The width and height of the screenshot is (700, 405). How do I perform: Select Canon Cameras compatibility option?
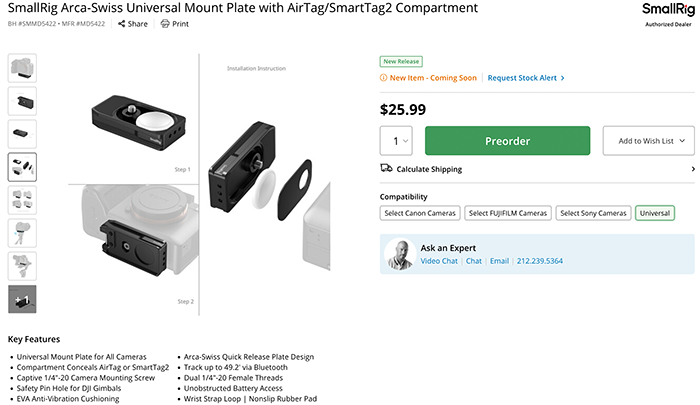420,213
